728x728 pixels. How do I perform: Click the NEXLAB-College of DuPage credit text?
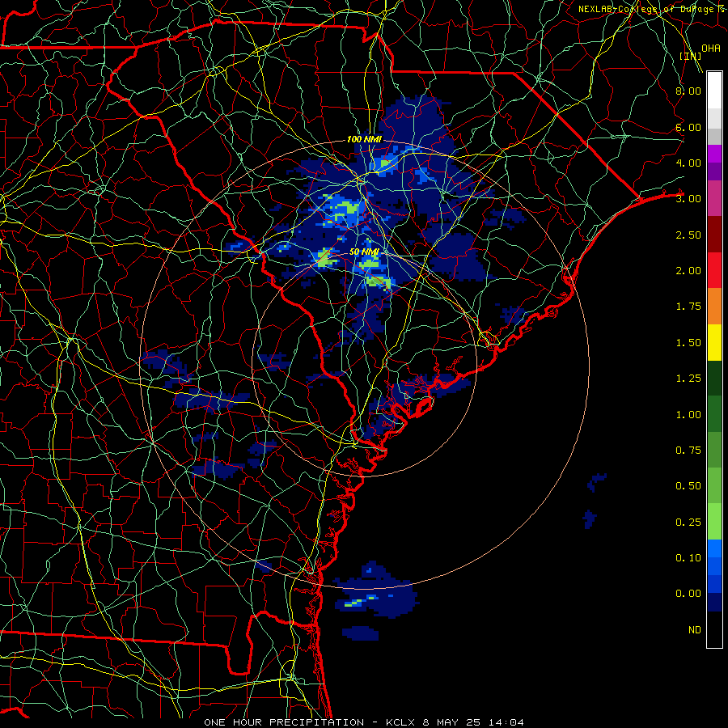(x=652, y=9)
